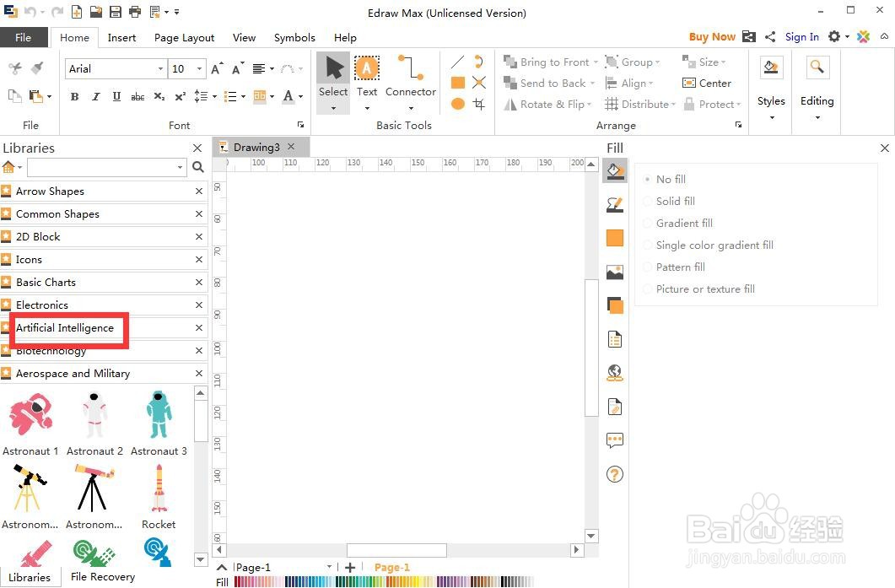Select the Text tool
This screenshot has height=588, width=895.
pyautogui.click(x=366, y=83)
